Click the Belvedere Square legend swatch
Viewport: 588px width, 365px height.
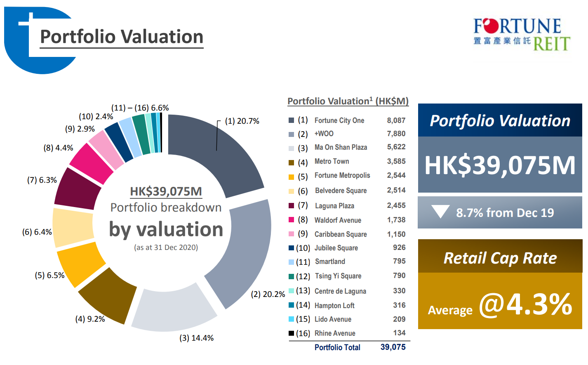point(291,191)
